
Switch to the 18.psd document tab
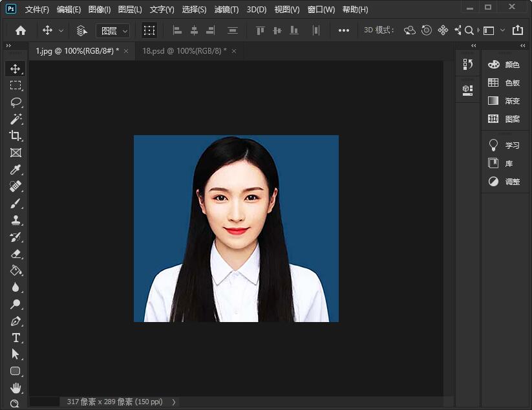184,51
